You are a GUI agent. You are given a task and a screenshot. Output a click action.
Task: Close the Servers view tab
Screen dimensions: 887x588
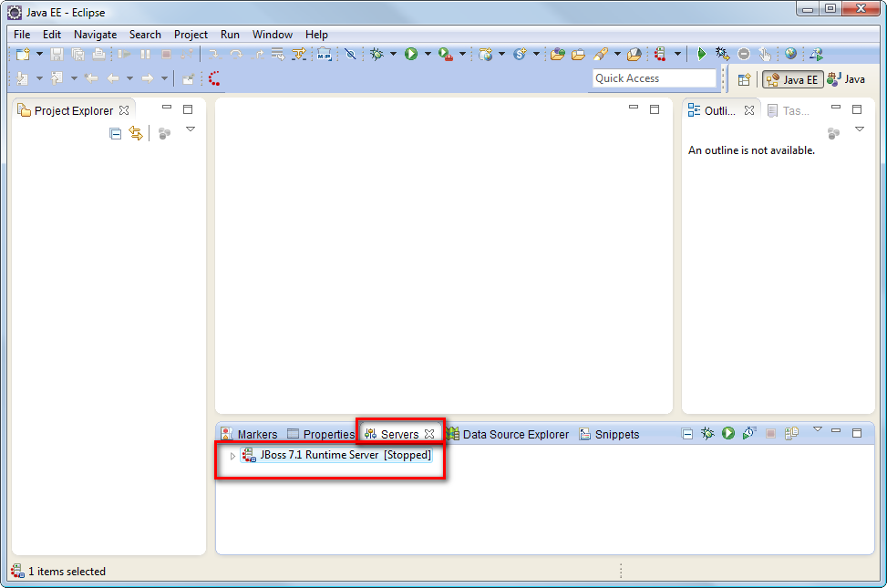point(429,434)
